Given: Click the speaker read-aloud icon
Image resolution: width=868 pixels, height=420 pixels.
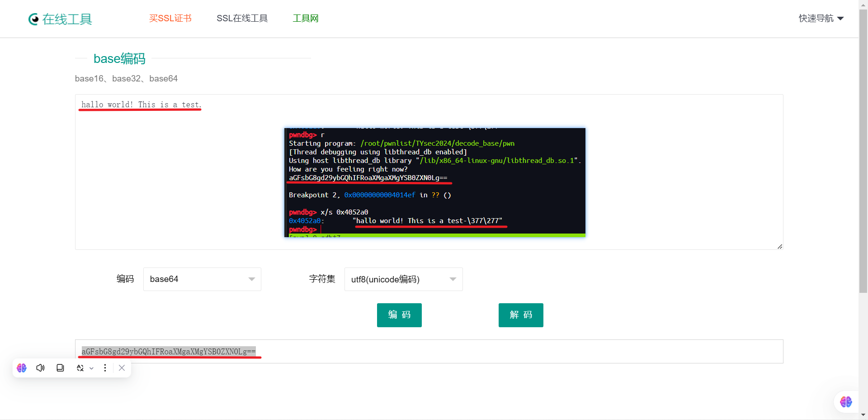Looking at the screenshot, I should (x=41, y=368).
